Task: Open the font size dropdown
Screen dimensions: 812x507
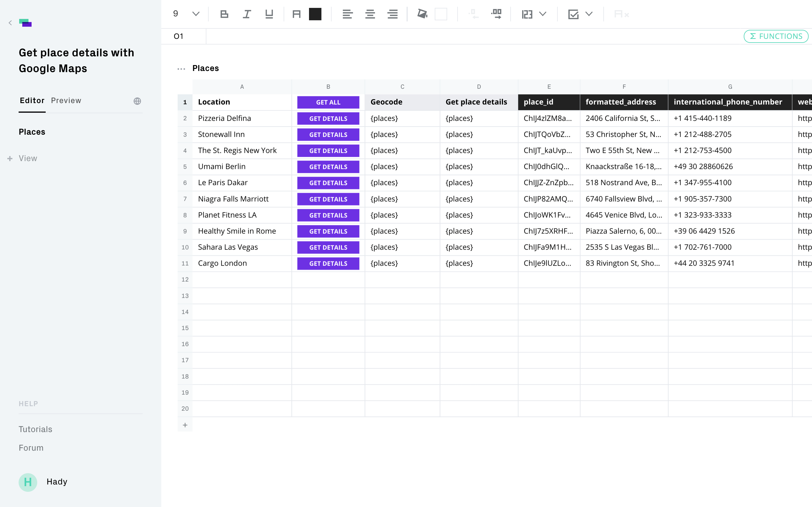Action: (x=196, y=14)
